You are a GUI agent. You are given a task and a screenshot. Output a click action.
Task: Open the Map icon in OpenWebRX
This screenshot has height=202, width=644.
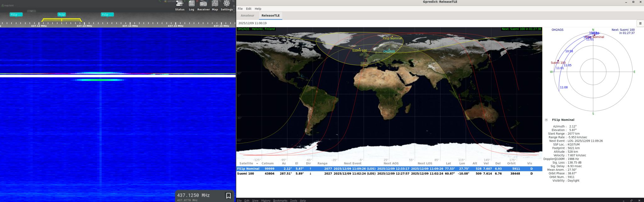[215, 4]
